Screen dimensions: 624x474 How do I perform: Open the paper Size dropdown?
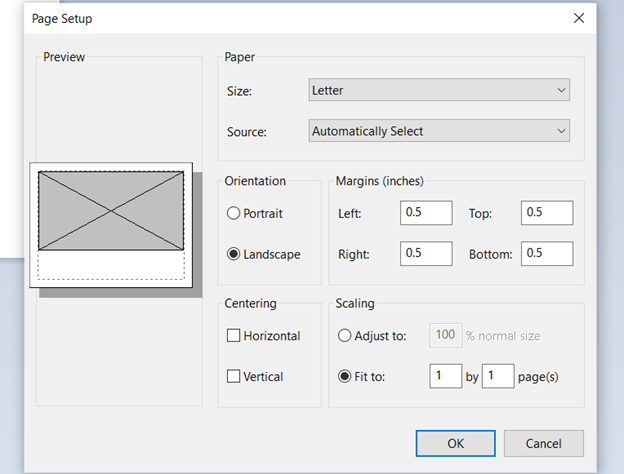tap(439, 91)
